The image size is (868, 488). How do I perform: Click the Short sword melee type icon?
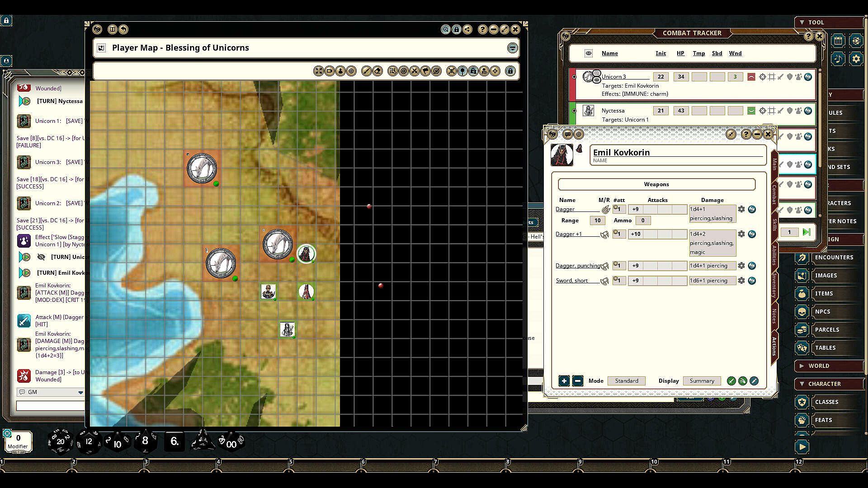(x=604, y=281)
